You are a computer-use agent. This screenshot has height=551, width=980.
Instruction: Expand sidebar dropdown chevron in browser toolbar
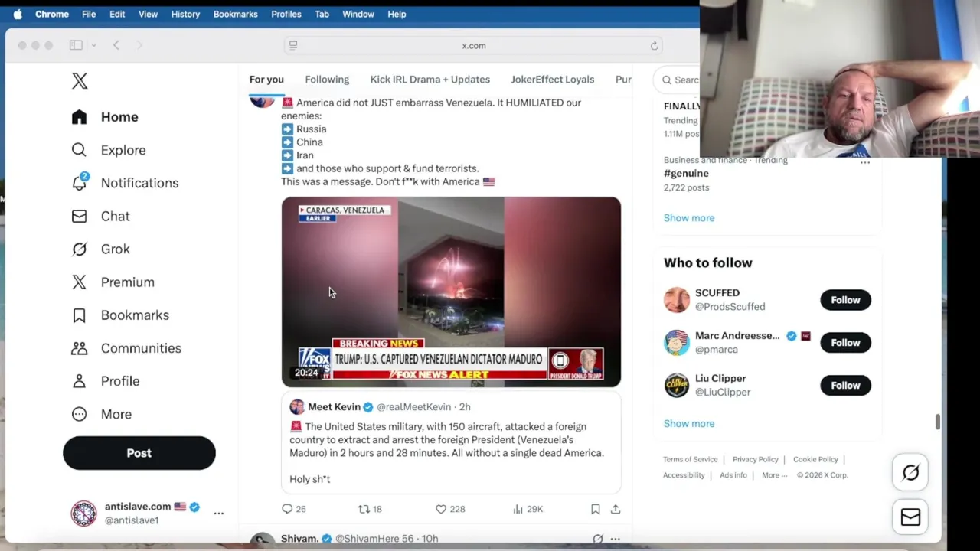93,45
